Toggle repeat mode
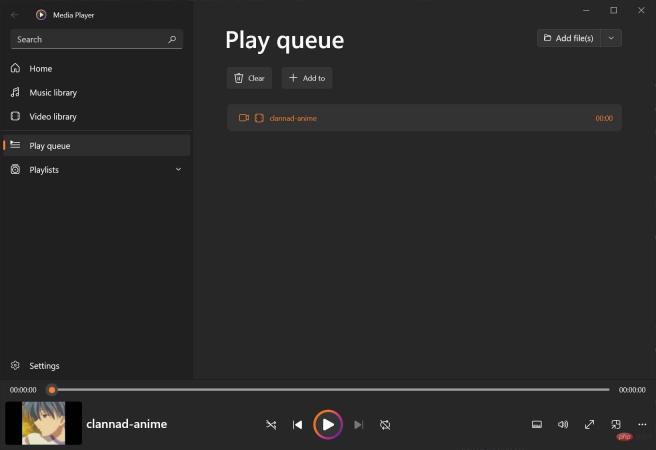 pyautogui.click(x=385, y=425)
